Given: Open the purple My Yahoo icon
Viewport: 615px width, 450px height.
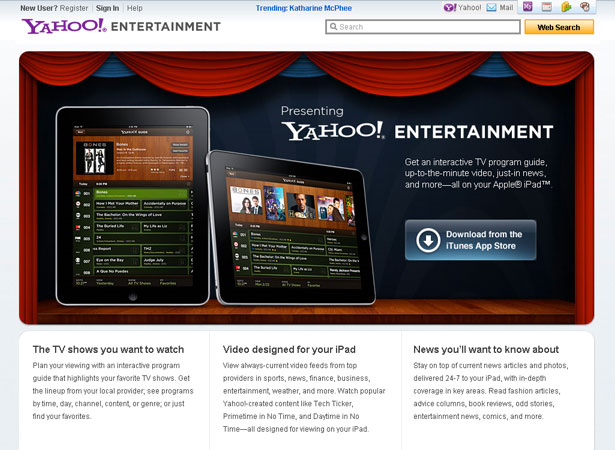Looking at the screenshot, I should 528,7.
